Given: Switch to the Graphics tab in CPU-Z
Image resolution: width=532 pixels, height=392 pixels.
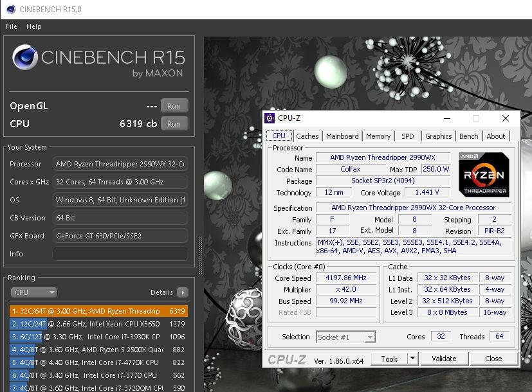Looking at the screenshot, I should (439, 136).
